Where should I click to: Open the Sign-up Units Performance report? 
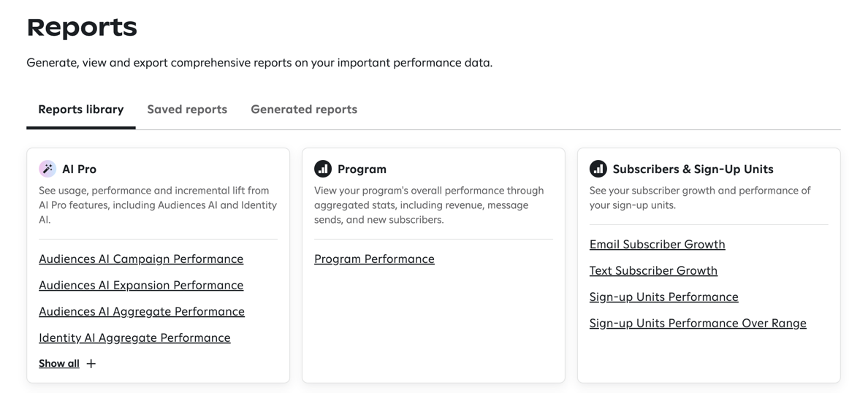click(x=663, y=297)
